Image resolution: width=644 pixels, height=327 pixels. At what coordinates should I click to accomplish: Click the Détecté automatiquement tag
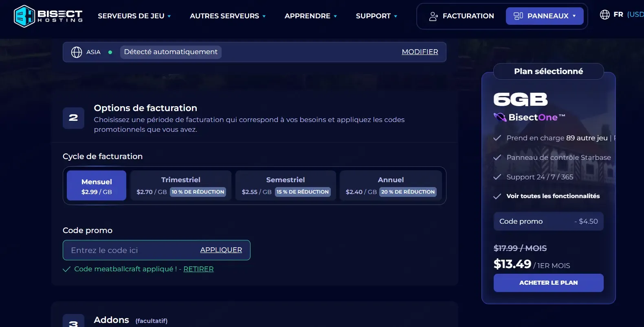pyautogui.click(x=171, y=52)
